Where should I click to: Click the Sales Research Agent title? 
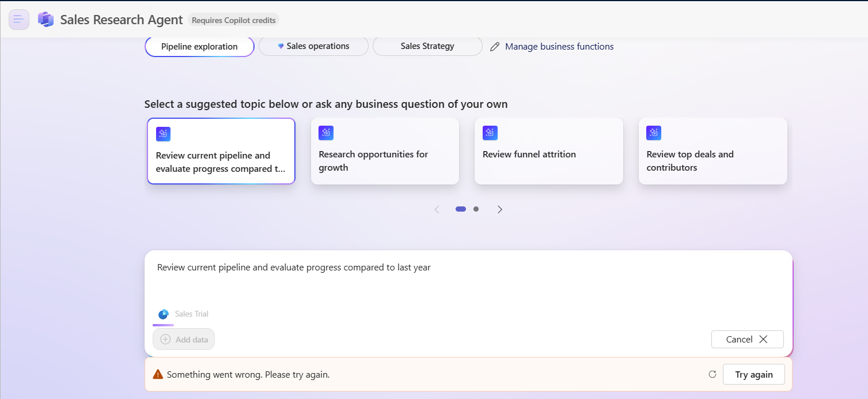(x=122, y=20)
